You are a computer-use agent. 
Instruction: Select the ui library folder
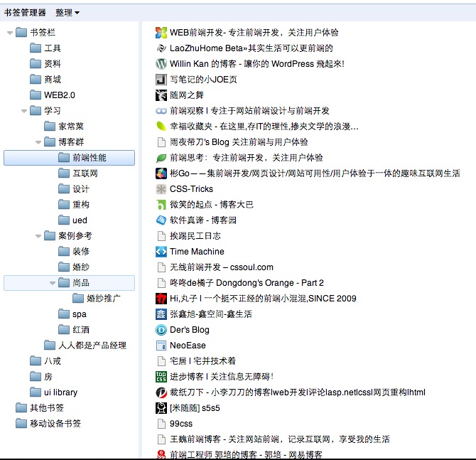pyautogui.click(x=54, y=392)
